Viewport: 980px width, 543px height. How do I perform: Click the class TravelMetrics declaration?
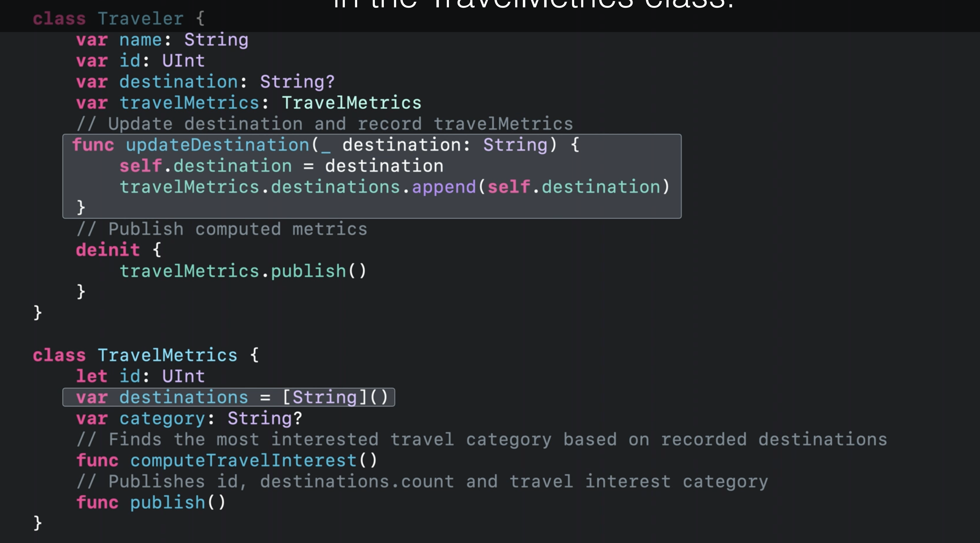coord(145,355)
